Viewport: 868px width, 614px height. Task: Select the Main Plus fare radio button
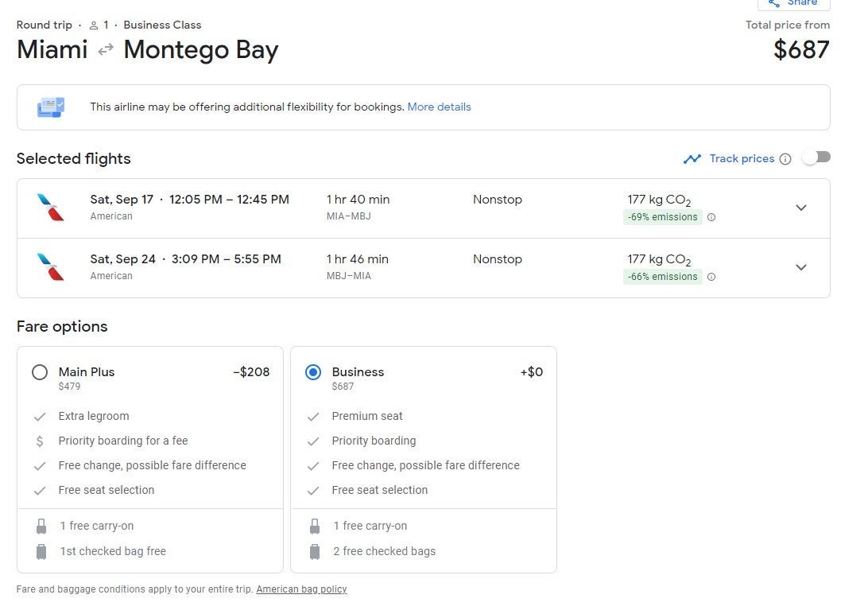(40, 372)
